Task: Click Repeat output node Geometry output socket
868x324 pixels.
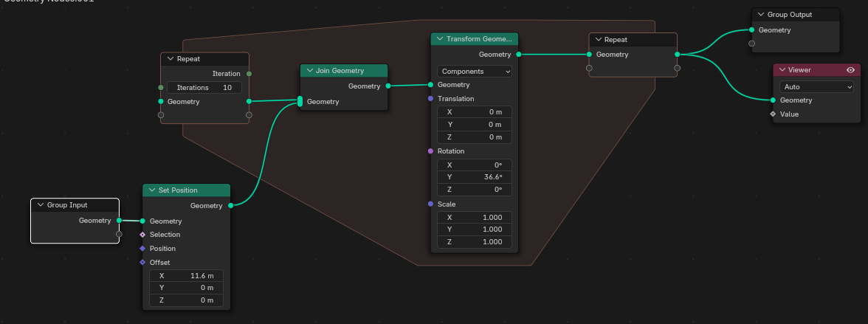Action: click(x=677, y=55)
